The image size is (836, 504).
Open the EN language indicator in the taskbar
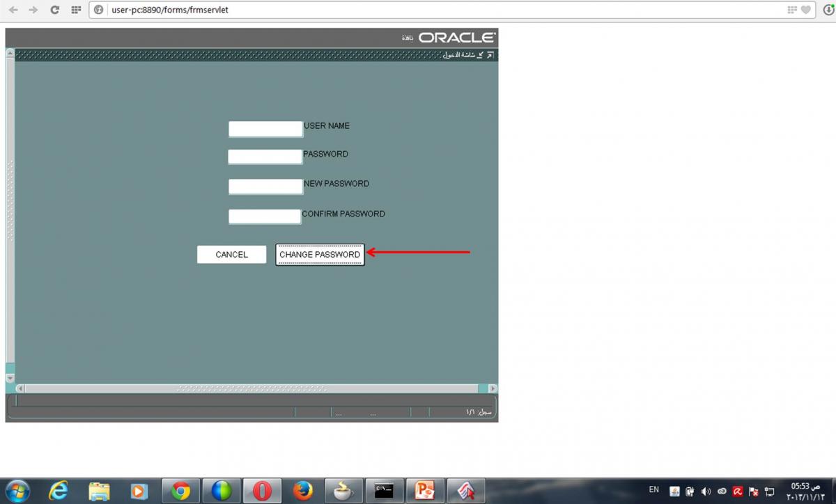pyautogui.click(x=653, y=490)
